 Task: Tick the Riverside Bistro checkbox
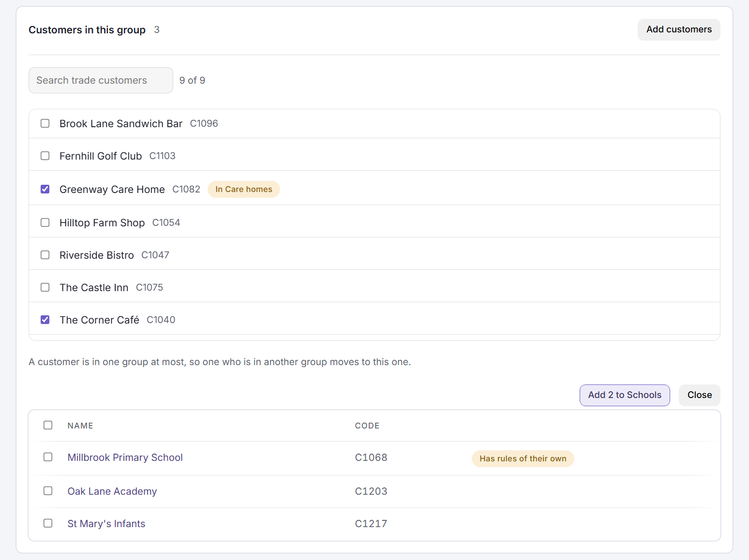[x=45, y=255]
